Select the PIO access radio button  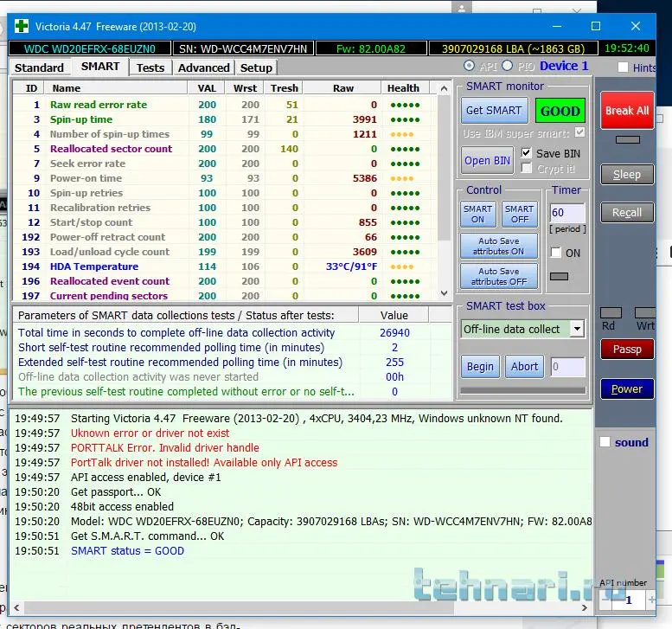[508, 66]
